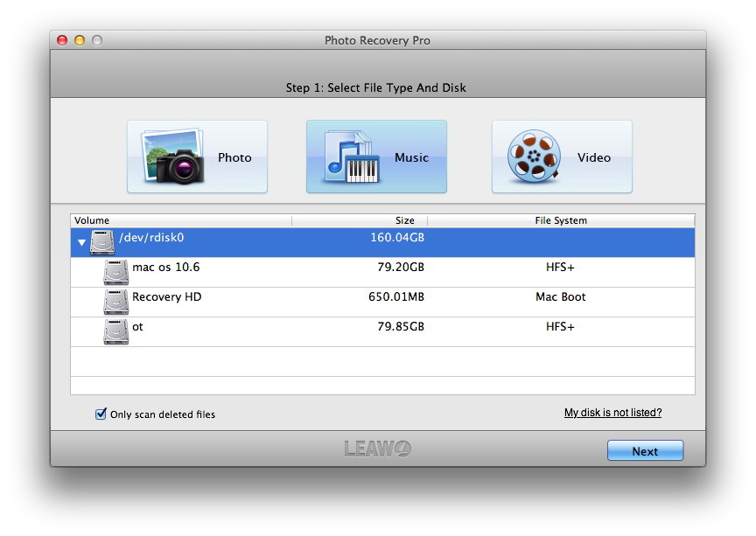The height and width of the screenshot is (536, 756).
Task: Click the ot volume drive icon
Action: coord(115,331)
